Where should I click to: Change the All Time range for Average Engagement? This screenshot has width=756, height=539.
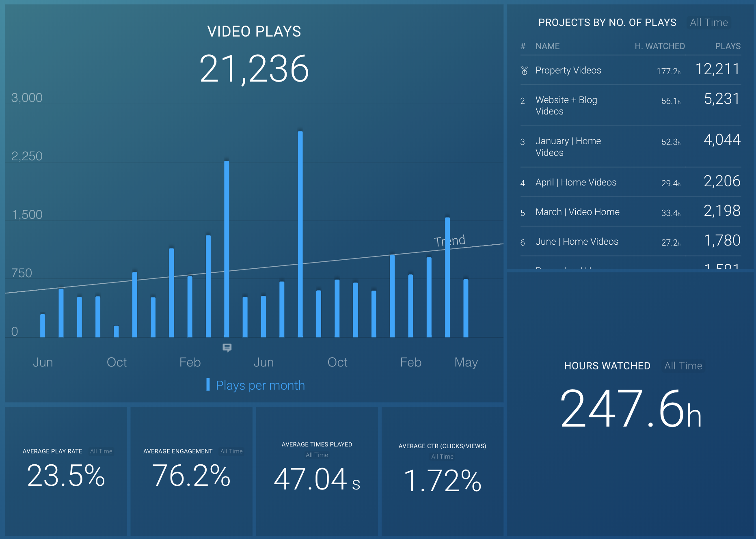(231, 451)
